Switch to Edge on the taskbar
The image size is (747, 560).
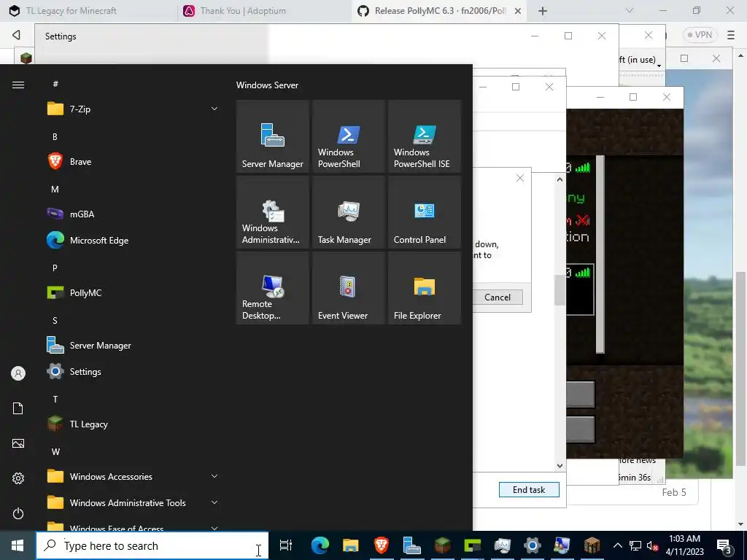coord(320,545)
